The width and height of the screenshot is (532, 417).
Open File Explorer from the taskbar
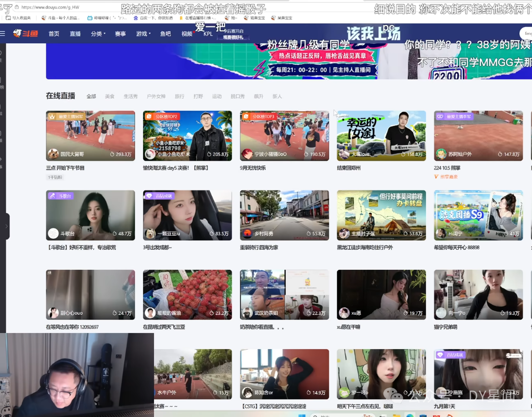[x=396, y=415]
